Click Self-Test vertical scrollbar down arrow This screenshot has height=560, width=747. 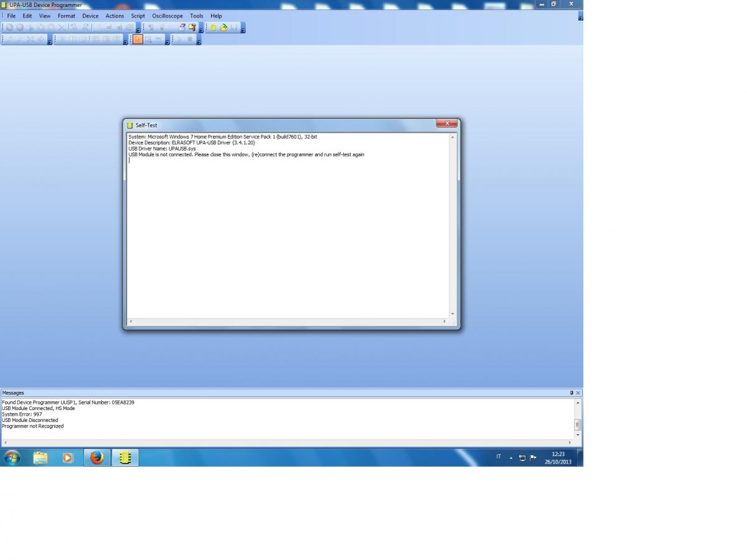pyautogui.click(x=453, y=314)
